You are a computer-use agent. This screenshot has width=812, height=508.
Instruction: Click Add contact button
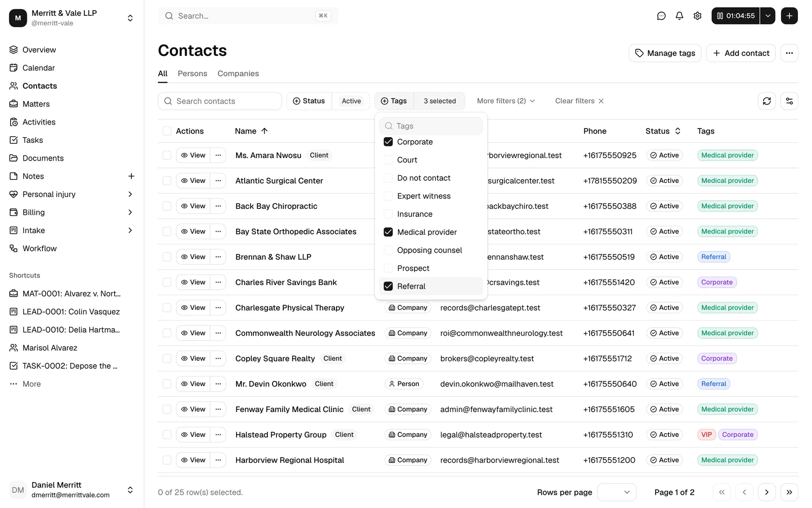point(740,53)
